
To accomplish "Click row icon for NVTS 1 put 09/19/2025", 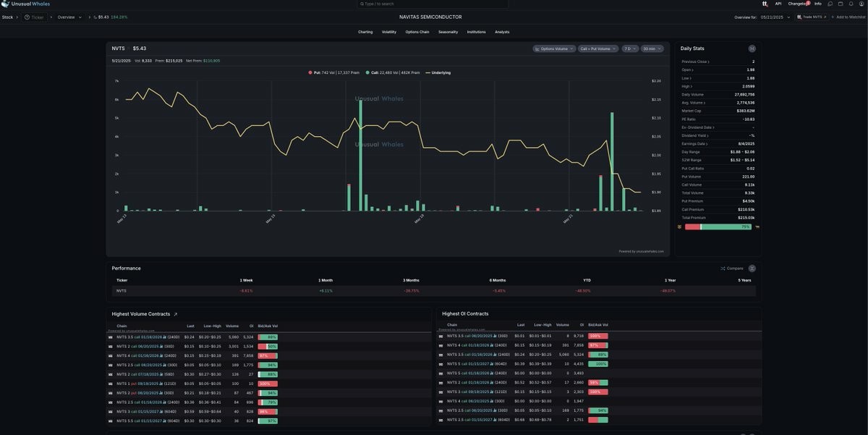I will (111, 384).
